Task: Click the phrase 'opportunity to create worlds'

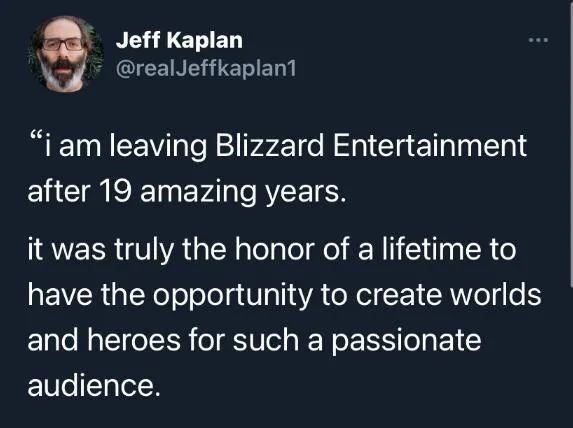Action: (347, 295)
